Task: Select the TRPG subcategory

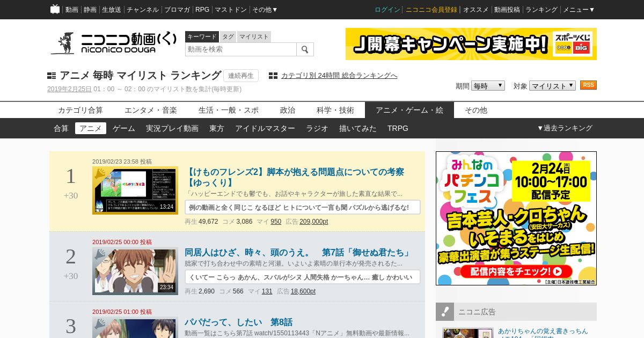Action: 398,128
